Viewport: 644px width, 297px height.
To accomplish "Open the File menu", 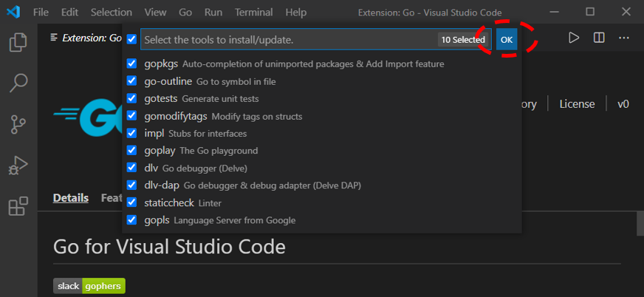I will (x=41, y=13).
